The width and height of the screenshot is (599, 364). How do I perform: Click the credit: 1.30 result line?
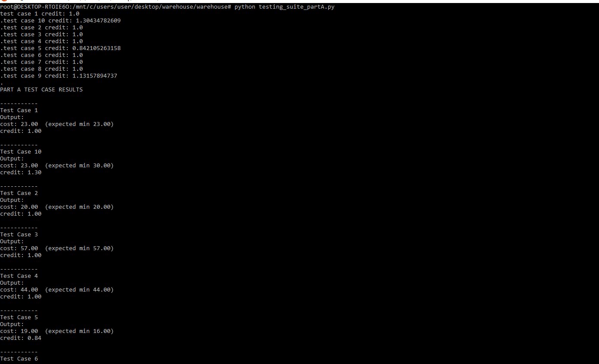[x=21, y=173]
